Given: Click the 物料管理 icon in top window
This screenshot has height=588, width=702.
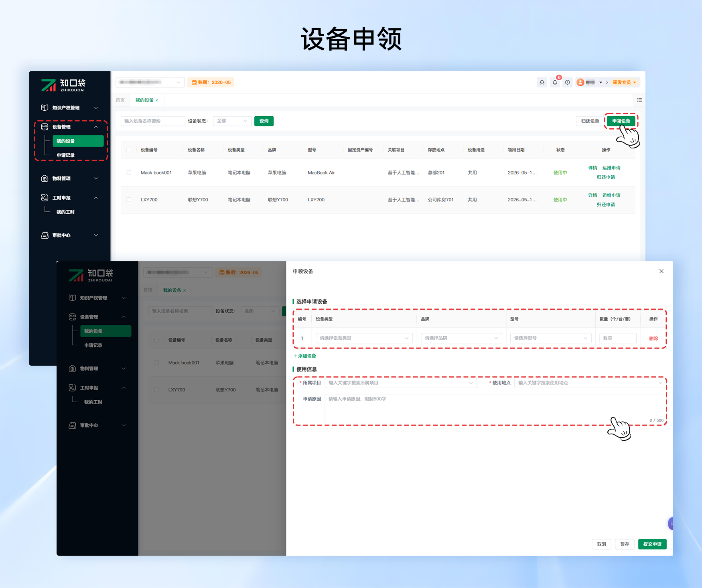Looking at the screenshot, I should pos(45,178).
